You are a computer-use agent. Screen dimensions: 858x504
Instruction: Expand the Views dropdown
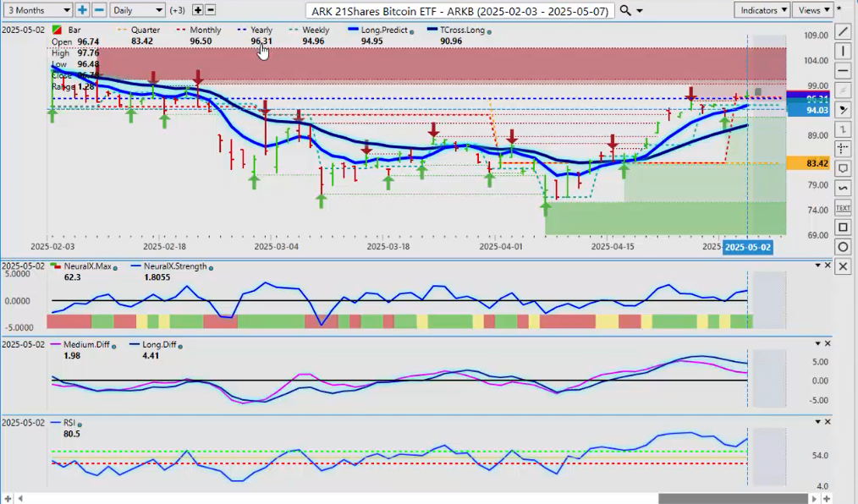pos(812,10)
